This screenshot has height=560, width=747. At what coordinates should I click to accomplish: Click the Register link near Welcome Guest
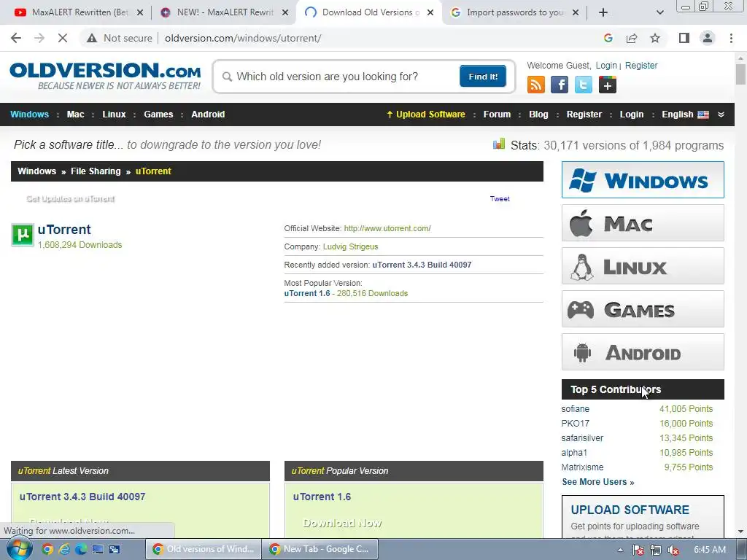click(641, 65)
